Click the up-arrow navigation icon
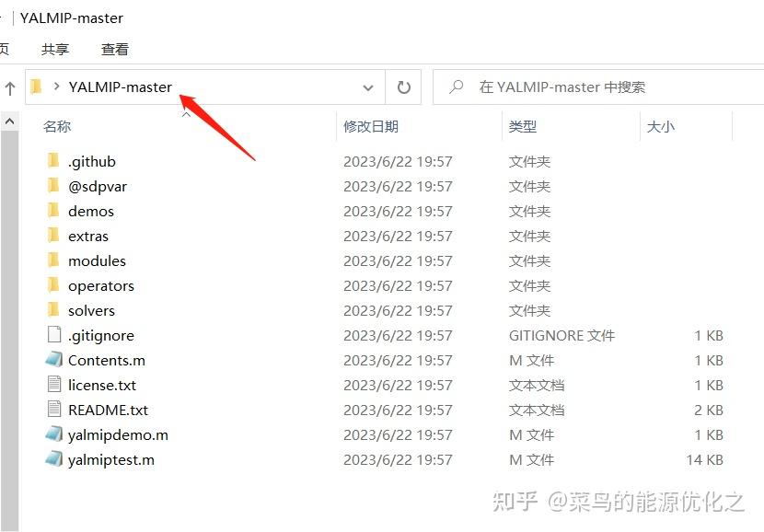764x532 pixels. (x=9, y=87)
